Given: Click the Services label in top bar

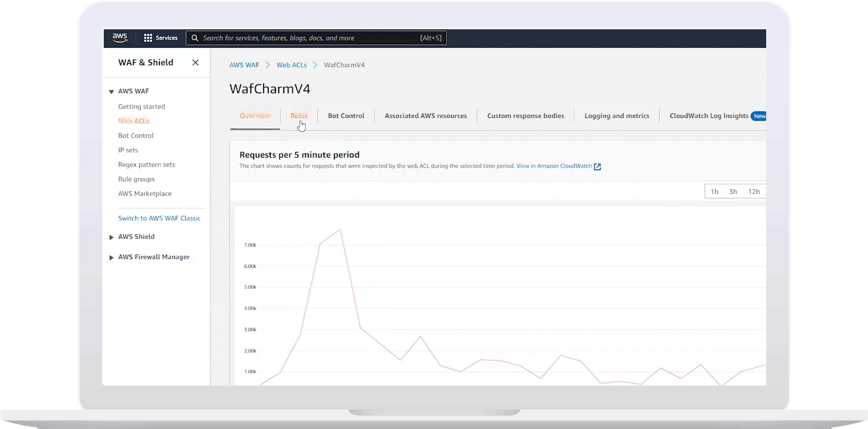Looking at the screenshot, I should [166, 38].
